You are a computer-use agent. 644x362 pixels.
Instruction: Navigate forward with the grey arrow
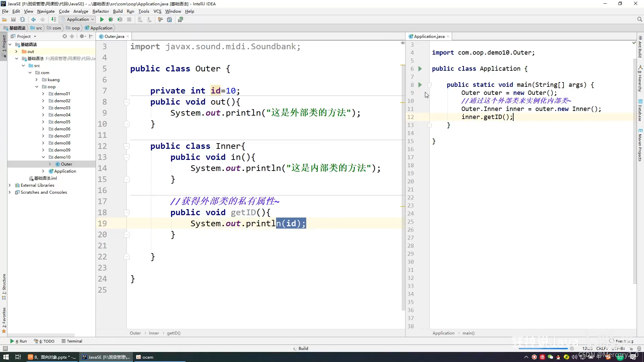(x=43, y=19)
